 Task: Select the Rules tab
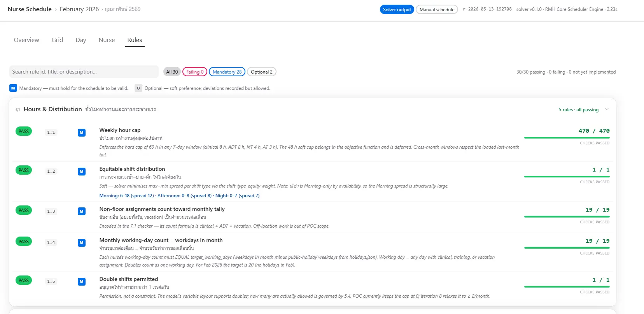pyautogui.click(x=135, y=40)
